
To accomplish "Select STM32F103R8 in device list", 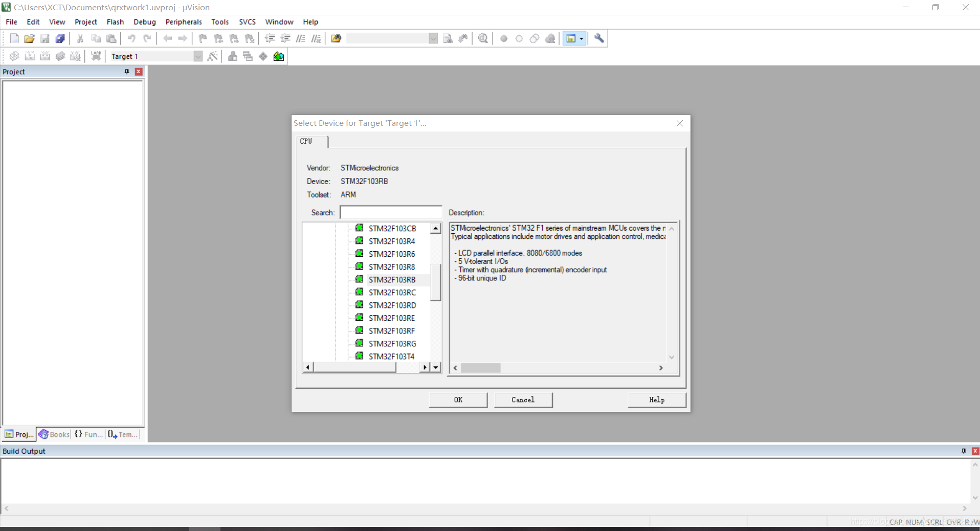I will 392,267.
